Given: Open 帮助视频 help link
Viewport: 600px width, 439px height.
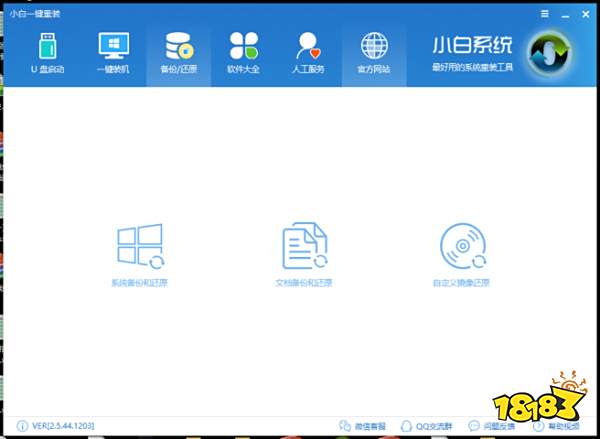Looking at the screenshot, I should (x=556, y=426).
